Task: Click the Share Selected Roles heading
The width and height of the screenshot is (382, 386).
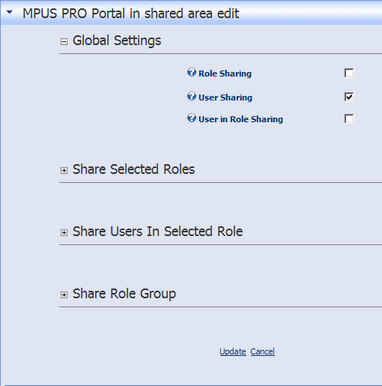Action: click(x=134, y=169)
